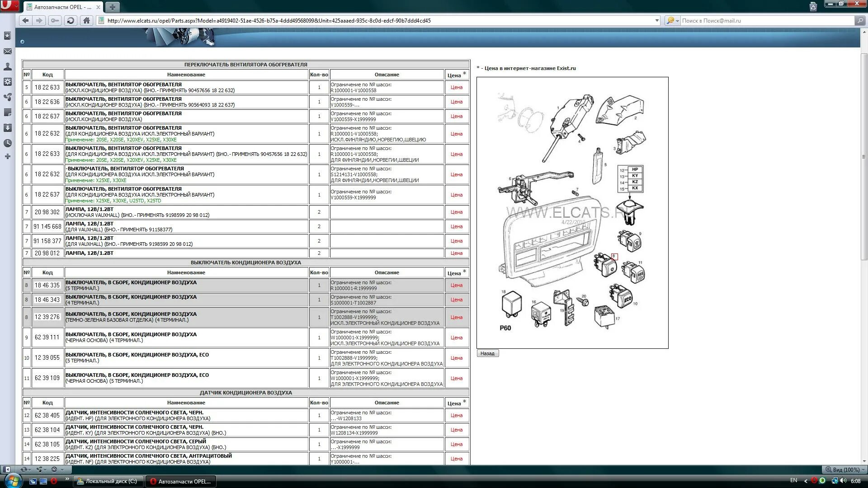Open the Mail panel in the sidebar
This screenshot has width=868, height=488.
coord(7,52)
